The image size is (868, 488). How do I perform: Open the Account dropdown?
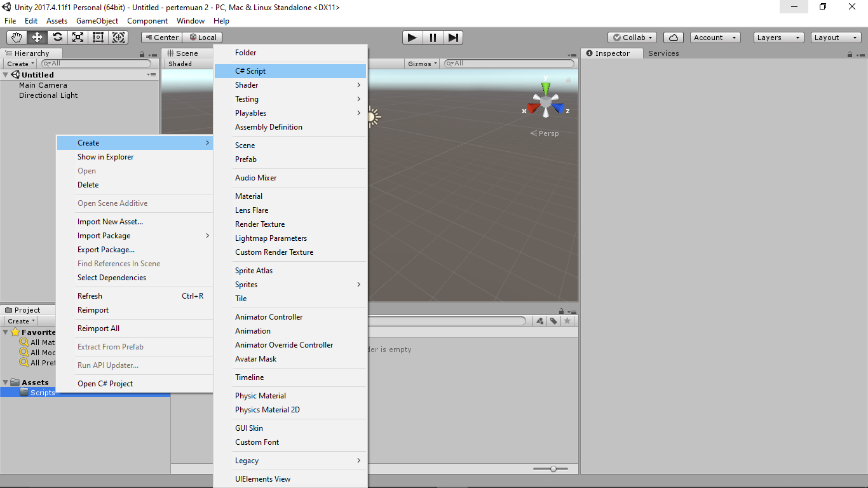715,37
